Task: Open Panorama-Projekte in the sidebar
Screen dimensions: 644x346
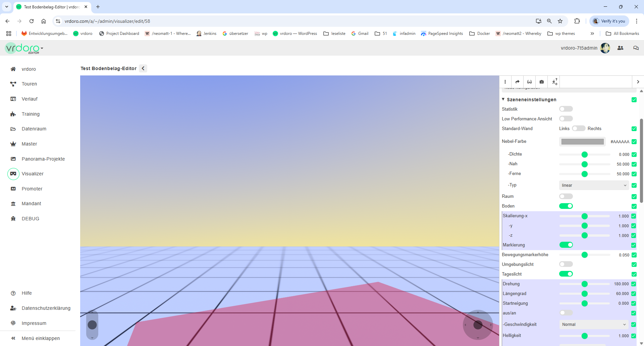Action: click(43, 159)
